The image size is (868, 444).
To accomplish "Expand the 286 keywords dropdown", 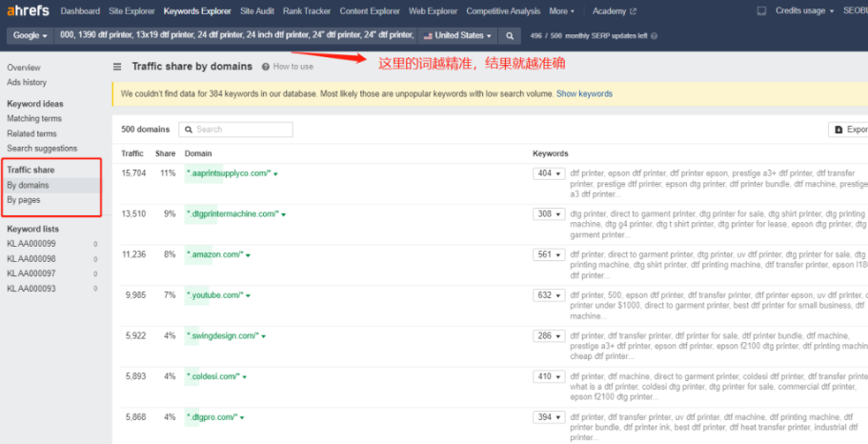I will pos(549,335).
